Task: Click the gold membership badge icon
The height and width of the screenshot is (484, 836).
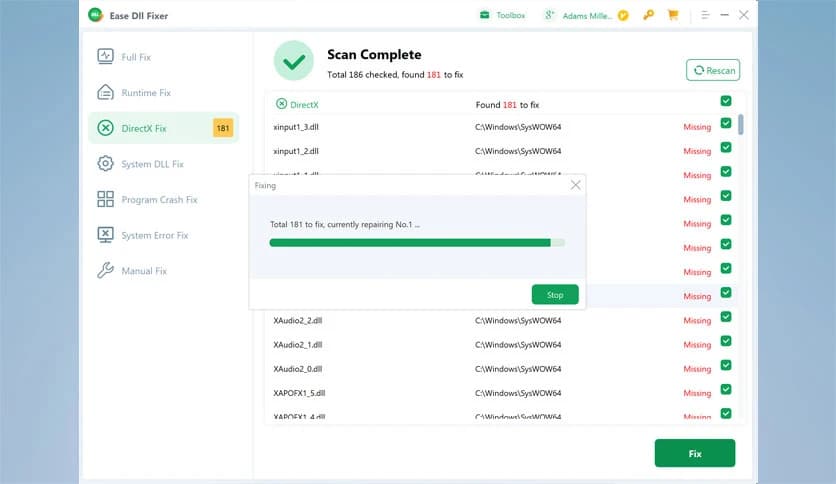Action: pos(623,15)
